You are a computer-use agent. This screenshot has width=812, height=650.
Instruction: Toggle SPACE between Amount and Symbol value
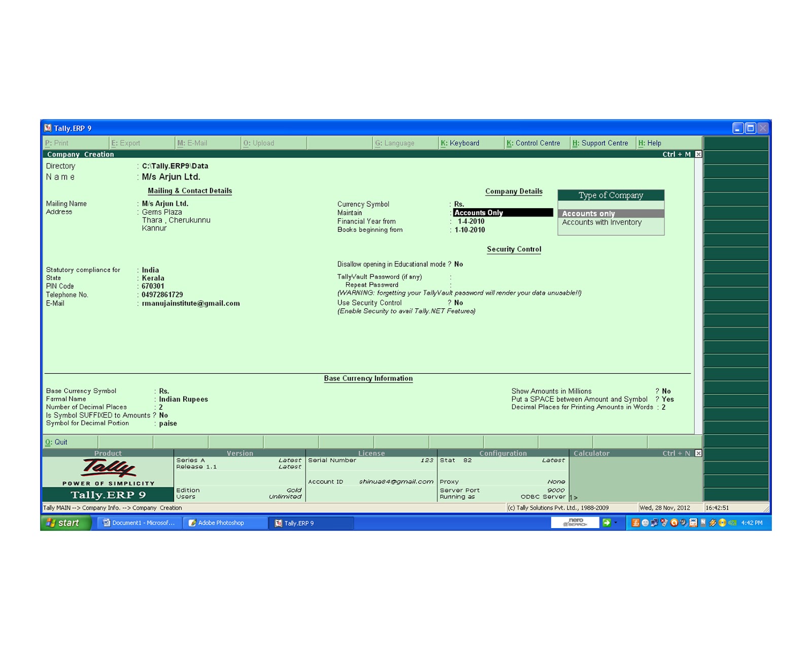[668, 399]
